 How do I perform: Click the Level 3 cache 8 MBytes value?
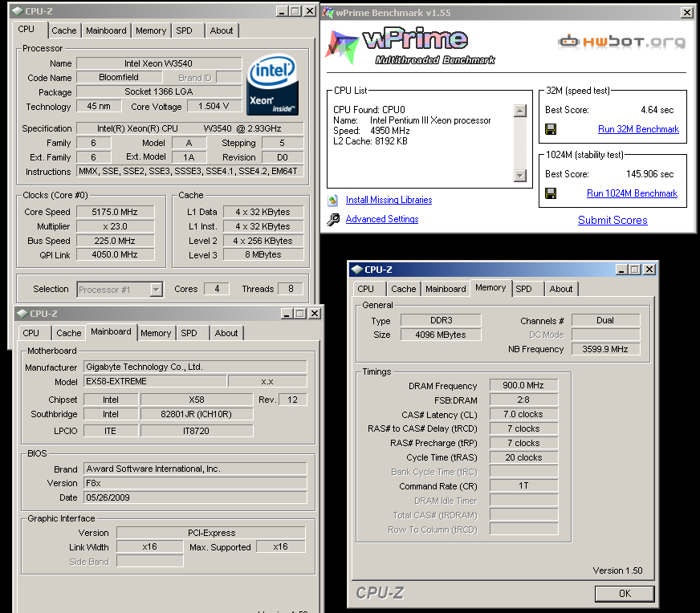pos(263,254)
